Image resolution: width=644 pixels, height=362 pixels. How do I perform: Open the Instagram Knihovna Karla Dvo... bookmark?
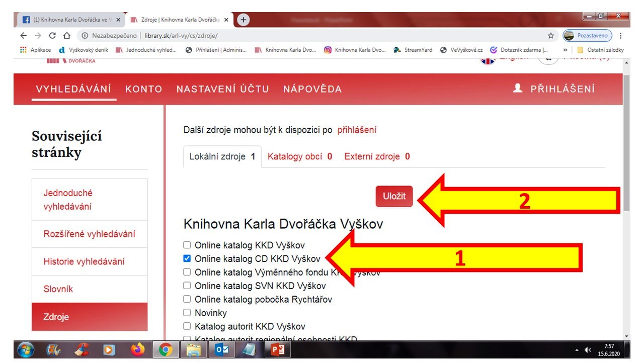(355, 50)
